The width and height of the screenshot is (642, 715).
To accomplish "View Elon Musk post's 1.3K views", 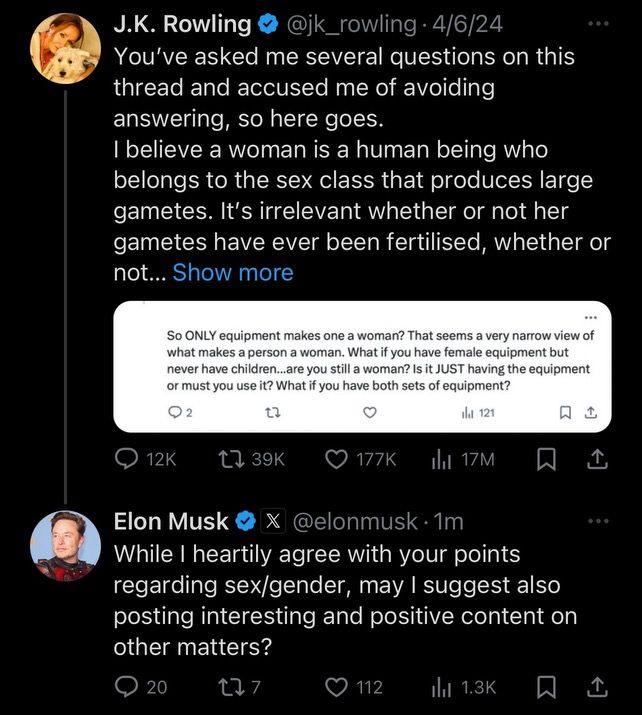I will pyautogui.click(x=441, y=687).
